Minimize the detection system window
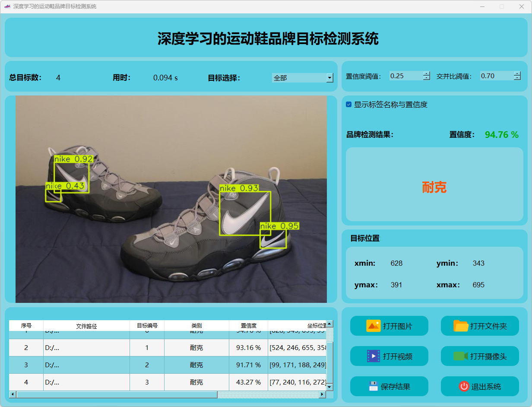 tap(482, 6)
